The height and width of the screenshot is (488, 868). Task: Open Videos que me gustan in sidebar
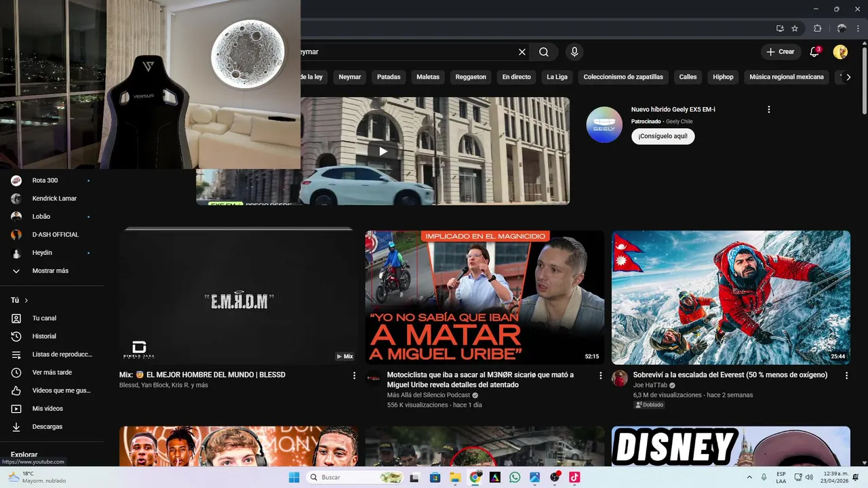point(52,390)
